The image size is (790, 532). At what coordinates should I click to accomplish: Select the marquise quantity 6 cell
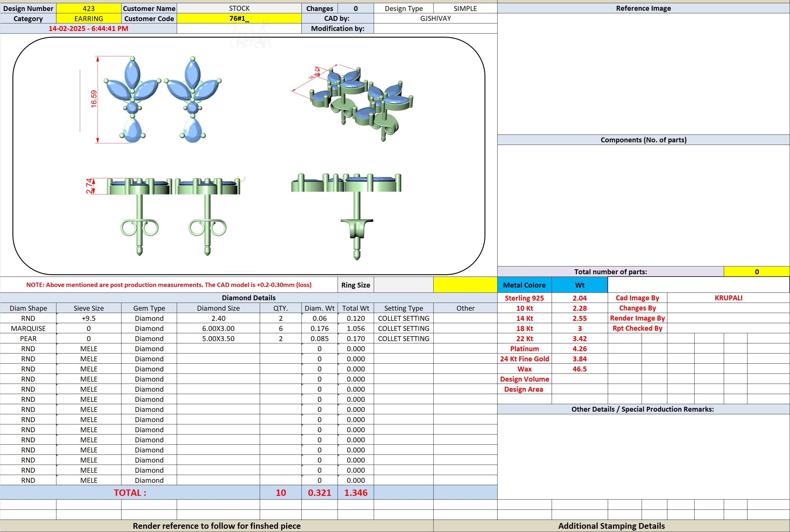tap(281, 328)
